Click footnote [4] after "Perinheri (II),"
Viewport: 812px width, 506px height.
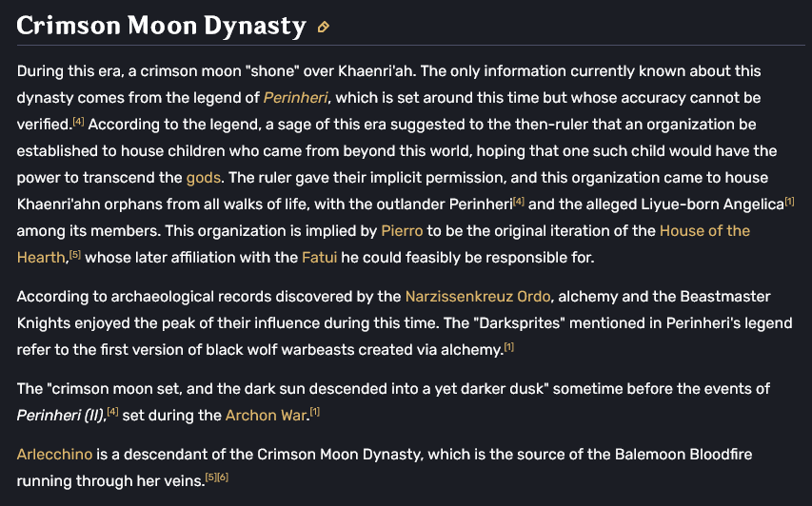tap(112, 412)
